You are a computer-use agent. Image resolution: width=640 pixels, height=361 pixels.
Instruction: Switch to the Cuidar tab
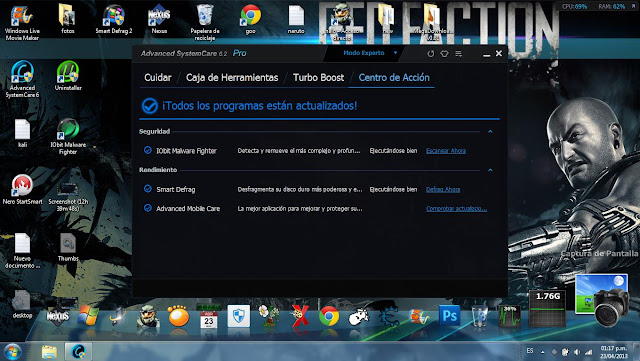[x=158, y=78]
